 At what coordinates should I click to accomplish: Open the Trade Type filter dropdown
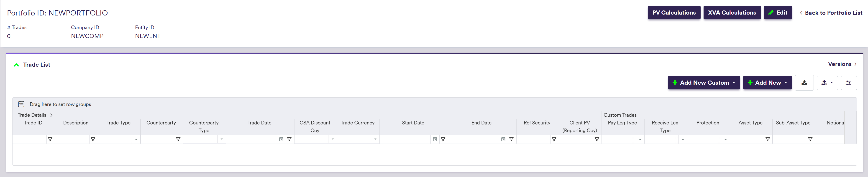136,139
